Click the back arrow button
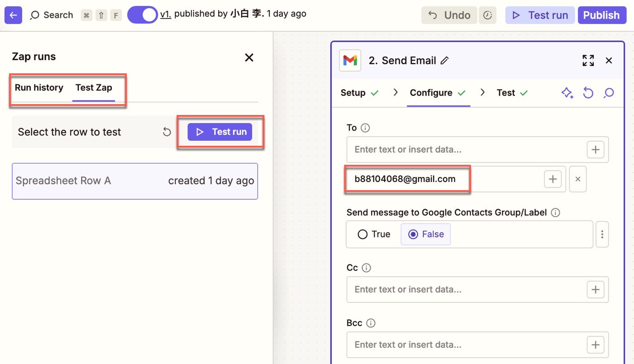634x364 pixels. click(x=13, y=15)
